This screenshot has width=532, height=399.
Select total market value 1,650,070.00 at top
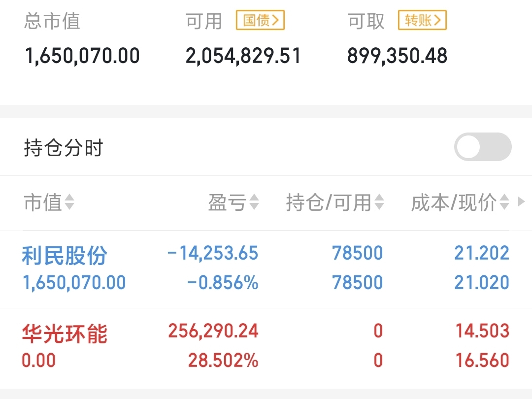click(82, 56)
